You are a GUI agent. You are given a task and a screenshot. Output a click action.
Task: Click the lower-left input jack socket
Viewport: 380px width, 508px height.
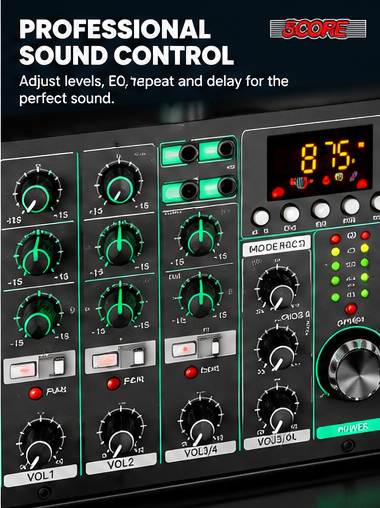[x=189, y=191]
